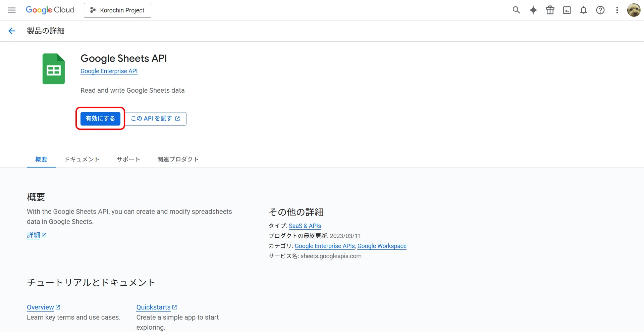Click the search magnifier icon
The image size is (644, 332).
516,10
